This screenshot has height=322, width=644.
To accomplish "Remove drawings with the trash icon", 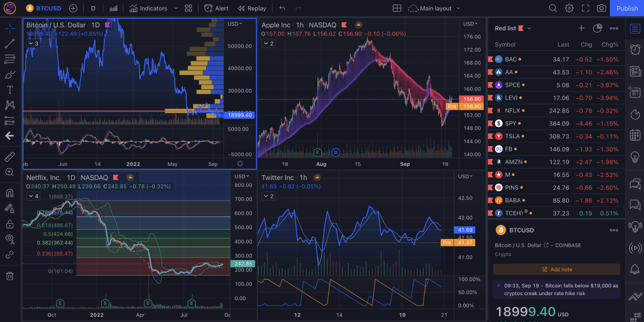I will click(x=9, y=276).
